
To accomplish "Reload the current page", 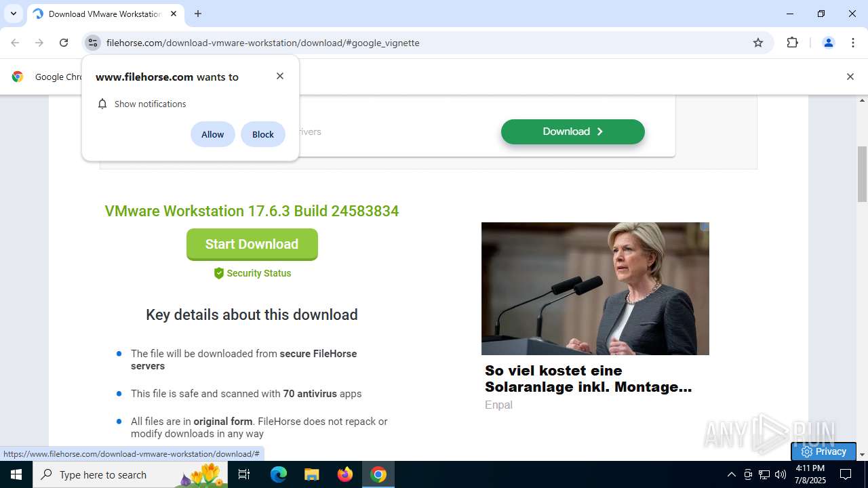I will click(x=64, y=43).
